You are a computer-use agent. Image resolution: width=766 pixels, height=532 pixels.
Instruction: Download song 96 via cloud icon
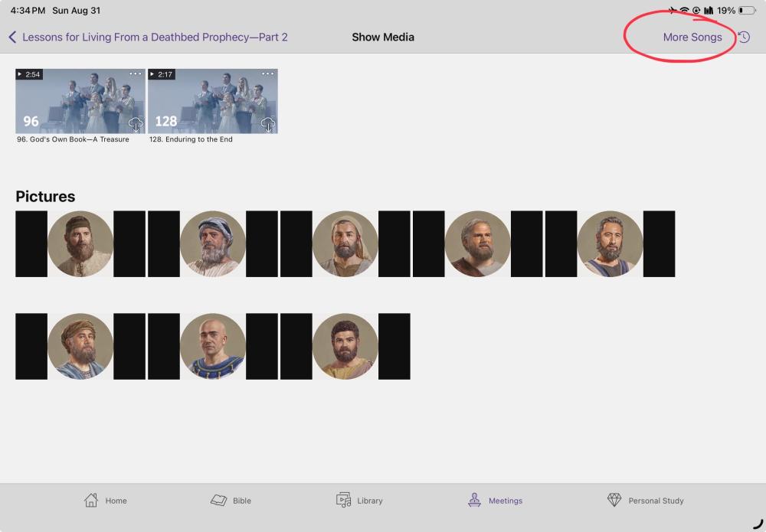click(136, 124)
